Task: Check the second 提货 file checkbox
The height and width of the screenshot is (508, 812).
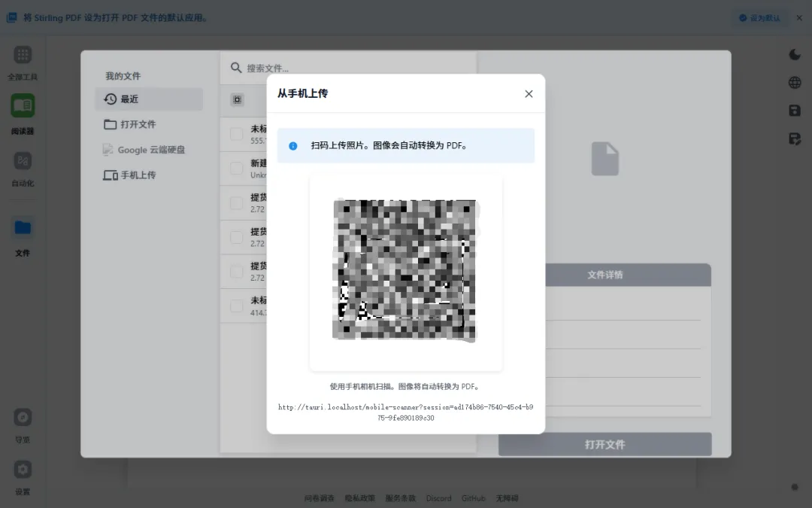Action: pos(237,237)
